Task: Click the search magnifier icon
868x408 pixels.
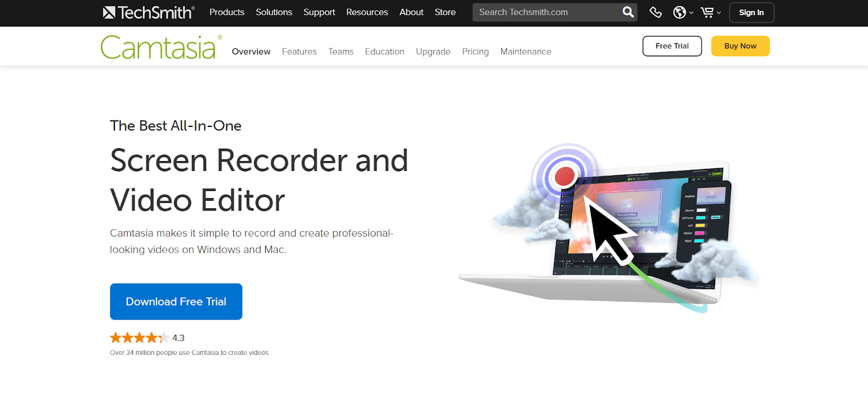Action: (628, 12)
